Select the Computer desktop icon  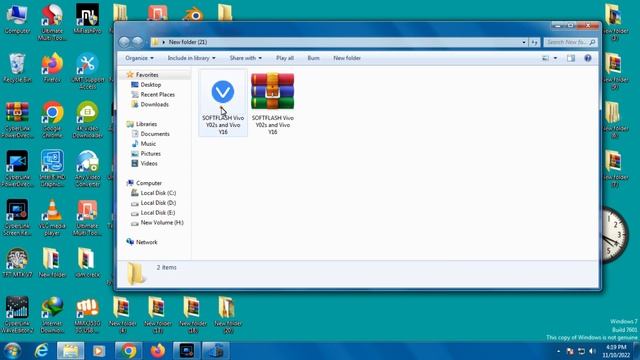[17, 19]
